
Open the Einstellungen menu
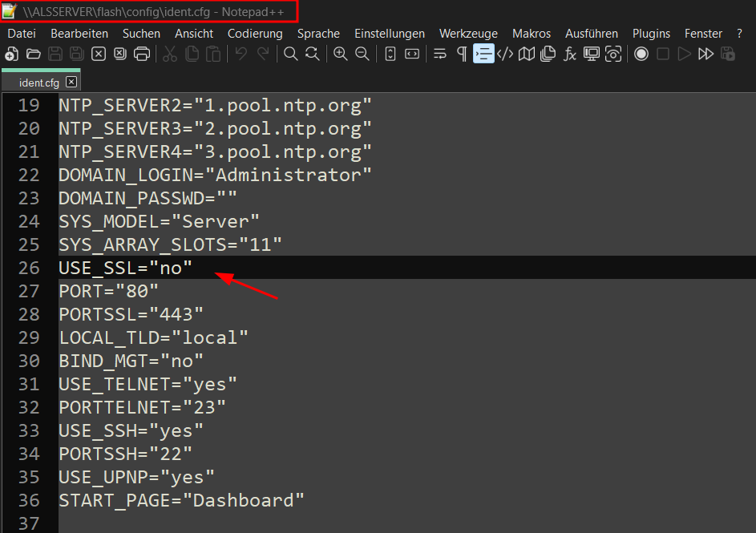click(390, 34)
